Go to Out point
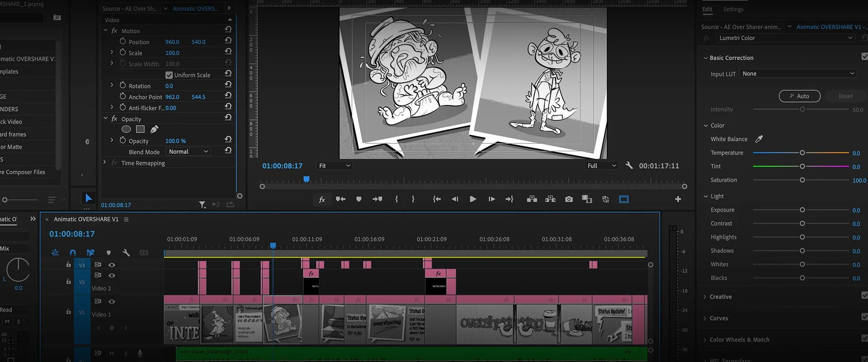 tap(509, 199)
